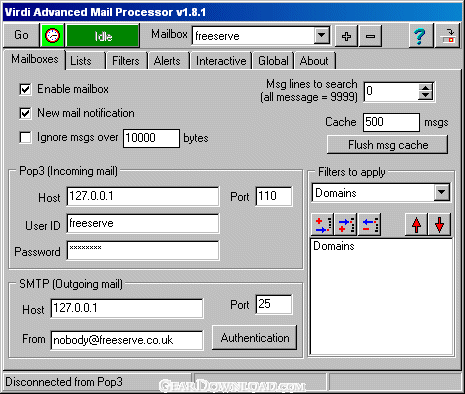Switch to the Global tab
The image size is (465, 394).
(273, 61)
